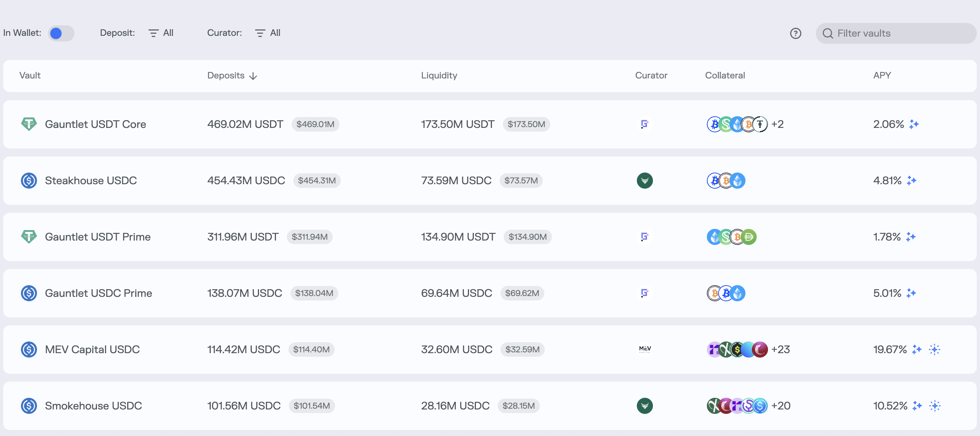Click the APY column header
This screenshot has width=980, height=436.
click(x=882, y=76)
